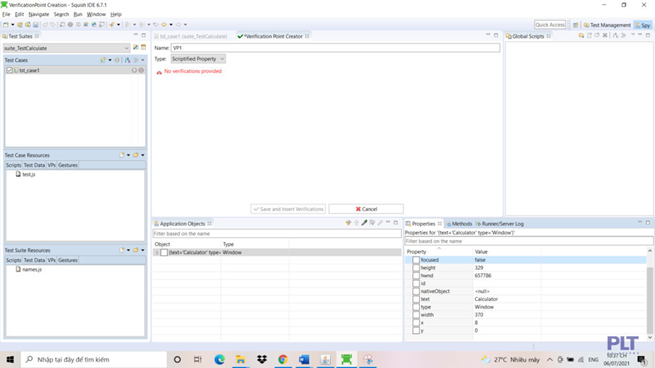Open Dropbox from the taskbar
This screenshot has height=368, width=655.
tap(262, 359)
